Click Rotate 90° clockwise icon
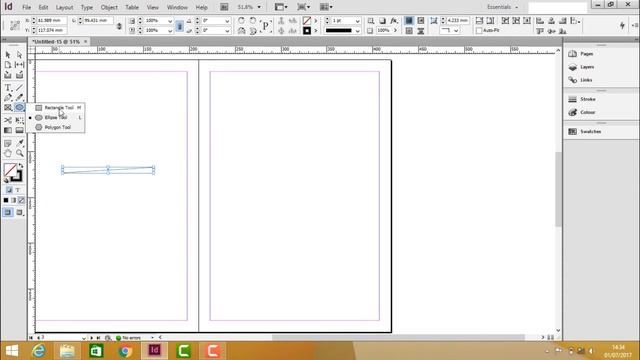This screenshot has height=360, width=640. pos(241,20)
